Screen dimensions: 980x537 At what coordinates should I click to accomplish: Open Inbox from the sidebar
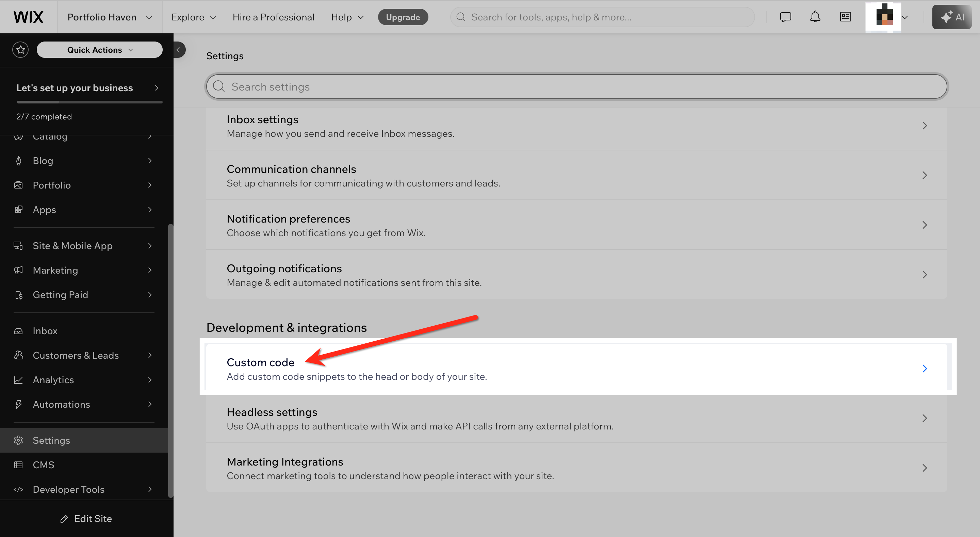pyautogui.click(x=45, y=331)
